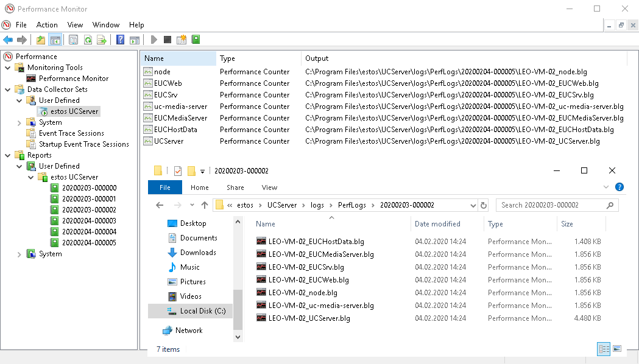This screenshot has width=639, height=364.
Task: Open the Properties toolbar icon
Action: pyautogui.click(x=74, y=40)
